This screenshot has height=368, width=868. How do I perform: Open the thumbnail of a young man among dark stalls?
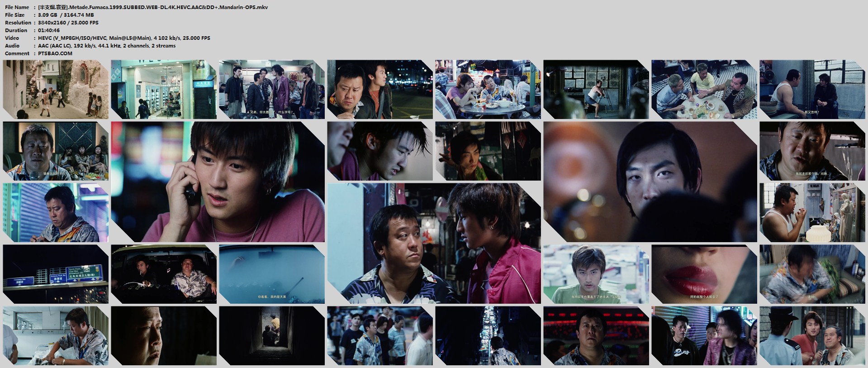tap(488, 151)
